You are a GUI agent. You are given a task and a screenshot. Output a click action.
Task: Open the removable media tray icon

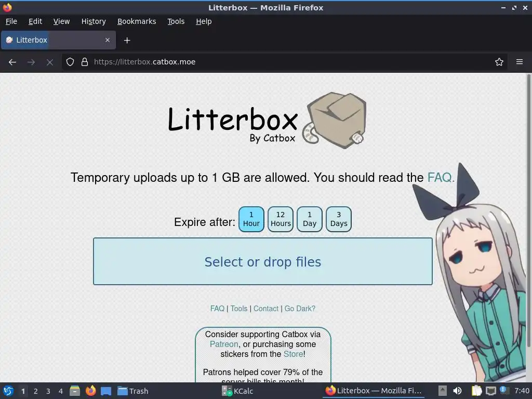pos(442,391)
